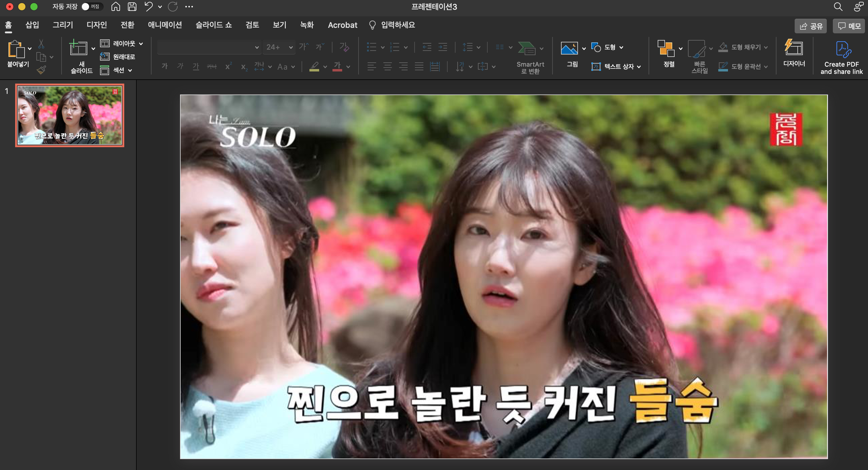Select slide 1 thumbnail in panel
This screenshot has width=868, height=470.
click(70, 115)
